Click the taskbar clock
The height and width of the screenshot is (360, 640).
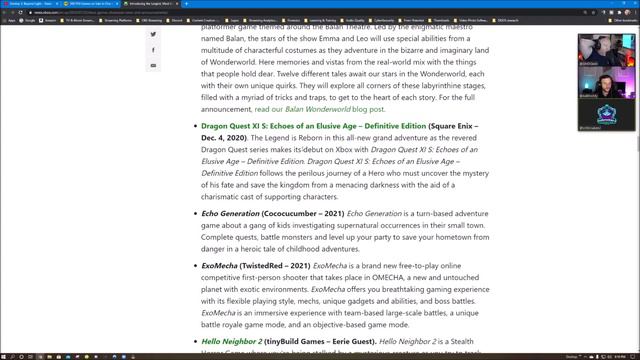click(x=620, y=357)
